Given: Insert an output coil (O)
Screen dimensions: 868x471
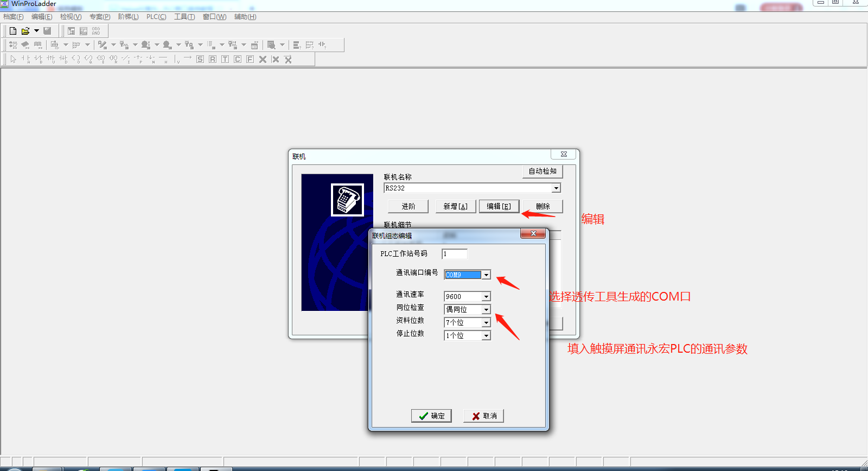Looking at the screenshot, I should pos(75,59).
